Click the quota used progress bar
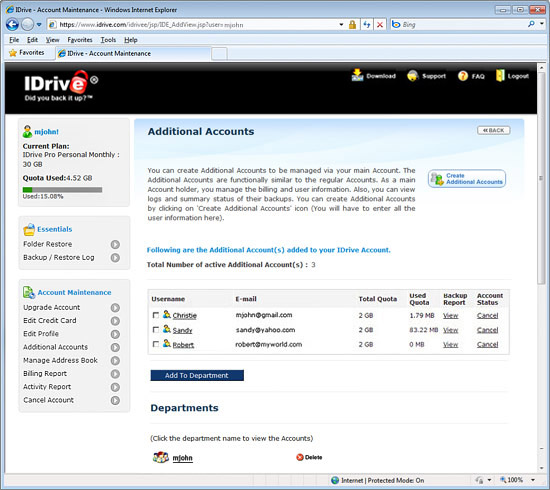The image size is (550, 490). click(x=62, y=190)
